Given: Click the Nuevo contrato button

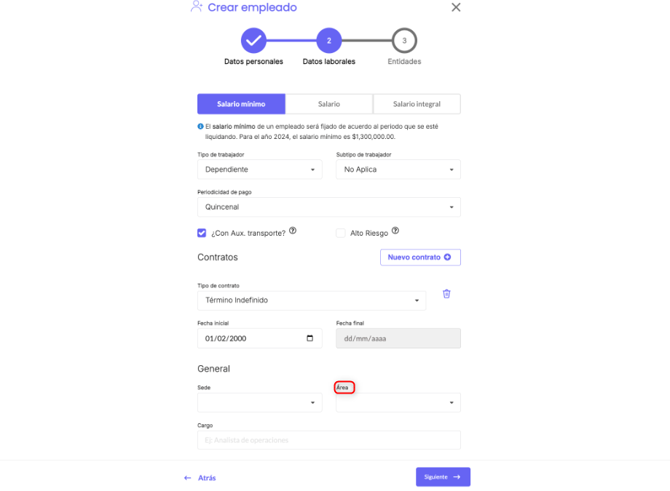Looking at the screenshot, I should click(x=420, y=257).
